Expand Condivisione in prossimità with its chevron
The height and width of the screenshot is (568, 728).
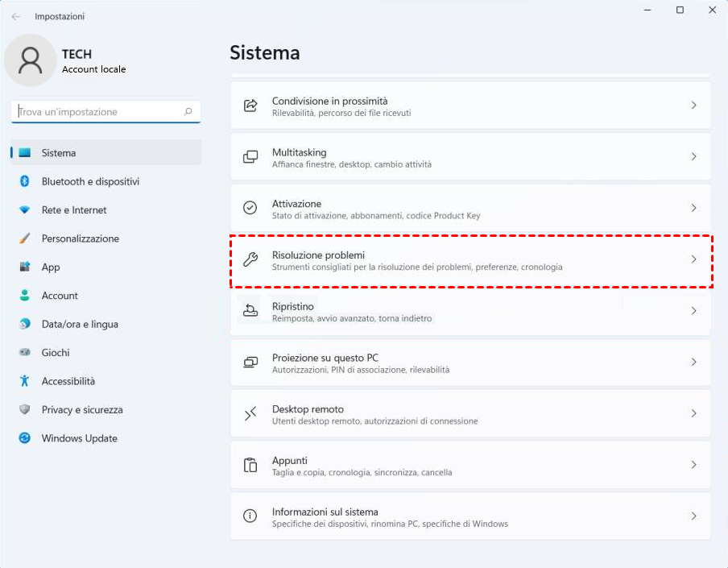click(x=693, y=106)
